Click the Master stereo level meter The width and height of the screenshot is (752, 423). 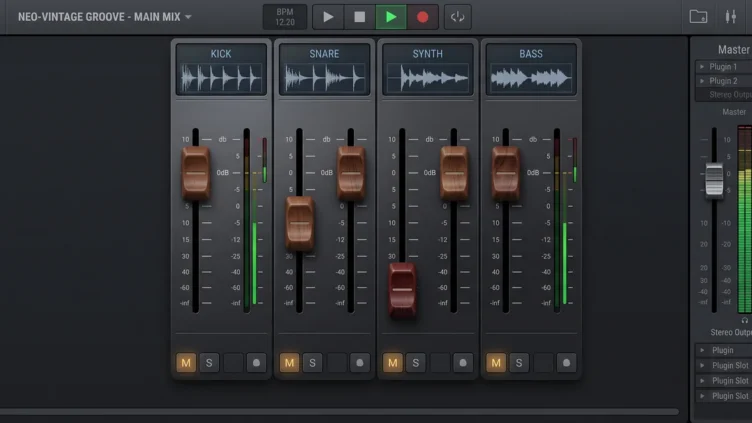(x=745, y=220)
